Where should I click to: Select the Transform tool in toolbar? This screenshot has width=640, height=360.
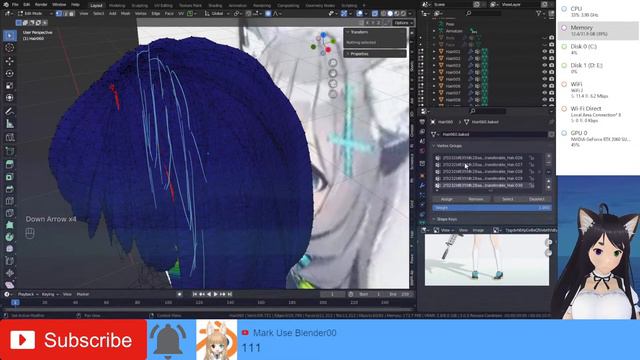pyautogui.click(x=10, y=98)
